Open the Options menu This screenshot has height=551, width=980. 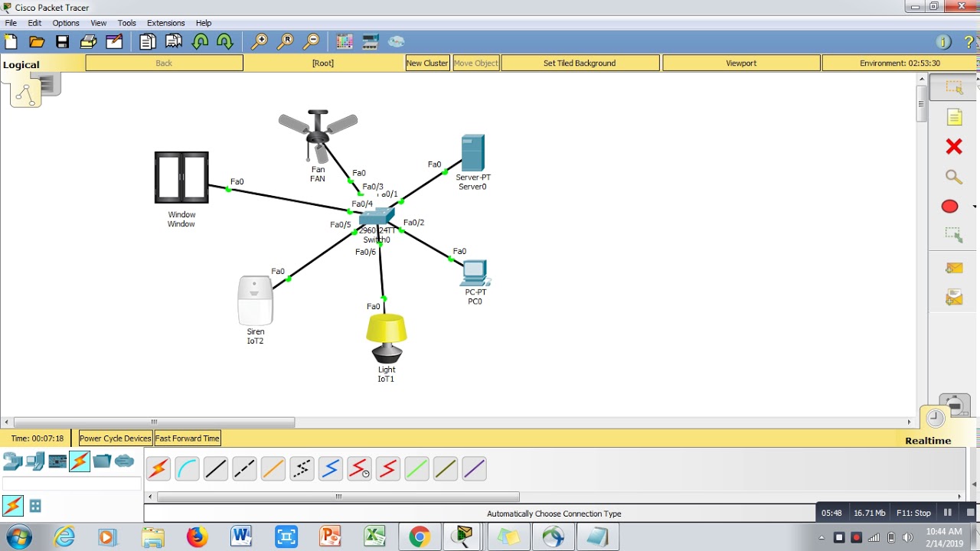coord(66,23)
